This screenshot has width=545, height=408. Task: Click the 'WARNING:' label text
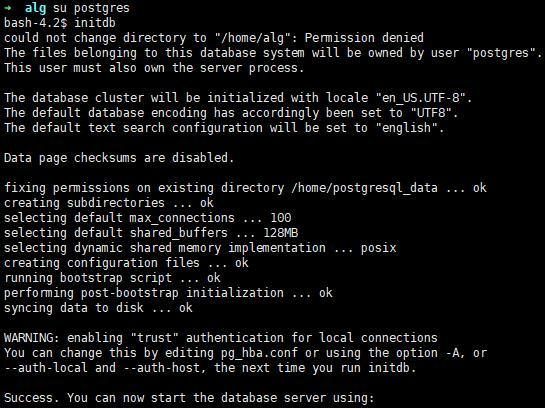click(x=32, y=338)
